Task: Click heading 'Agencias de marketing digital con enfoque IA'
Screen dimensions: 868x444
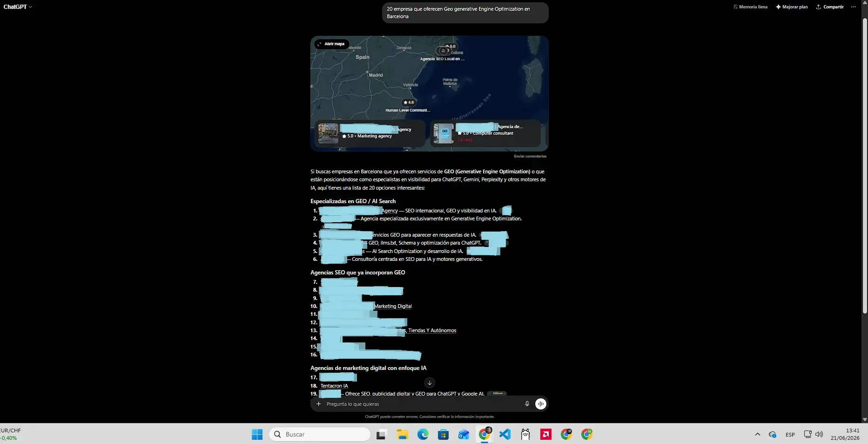Action: point(369,368)
